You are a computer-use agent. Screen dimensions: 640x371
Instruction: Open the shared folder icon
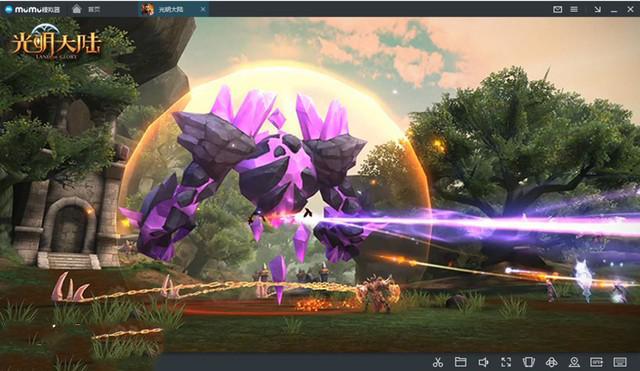pos(460,362)
